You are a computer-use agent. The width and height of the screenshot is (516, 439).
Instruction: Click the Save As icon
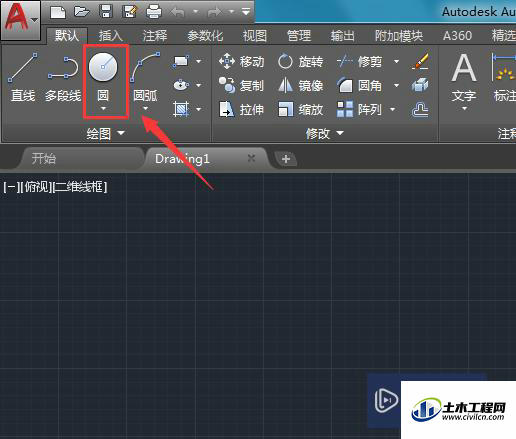click(x=130, y=12)
